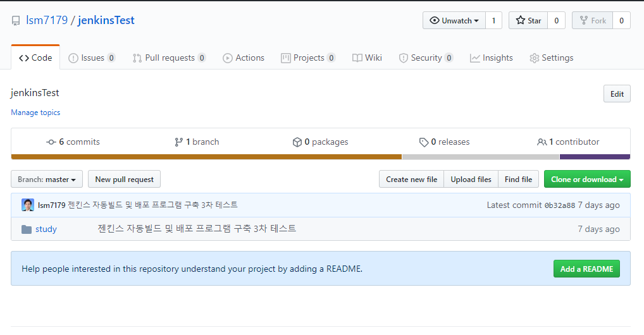Click New pull request button
The width and height of the screenshot is (644, 335).
(x=125, y=180)
